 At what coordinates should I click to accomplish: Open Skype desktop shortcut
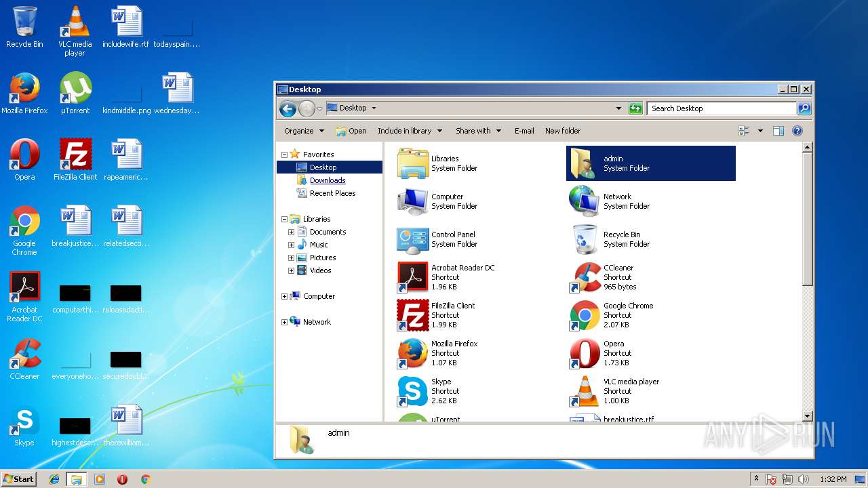(24, 426)
